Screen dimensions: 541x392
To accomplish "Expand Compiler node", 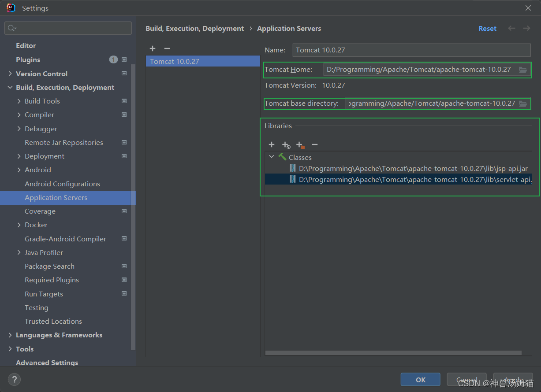I will [19, 115].
